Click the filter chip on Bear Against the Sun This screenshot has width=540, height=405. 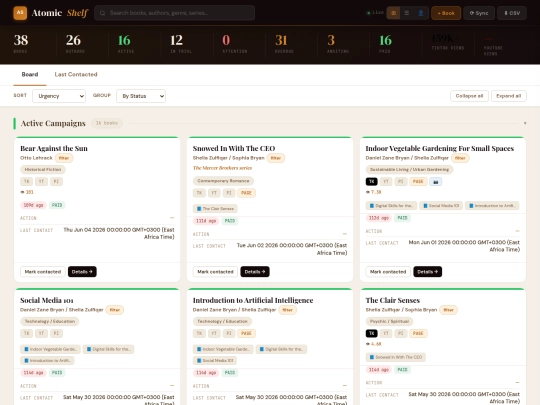[64, 158]
